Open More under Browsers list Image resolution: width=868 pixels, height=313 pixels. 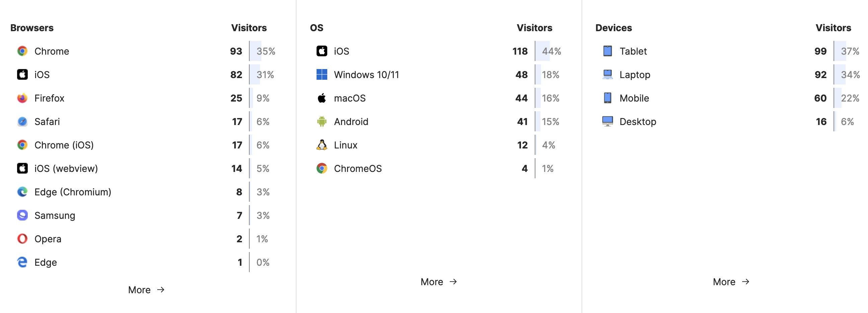146,290
